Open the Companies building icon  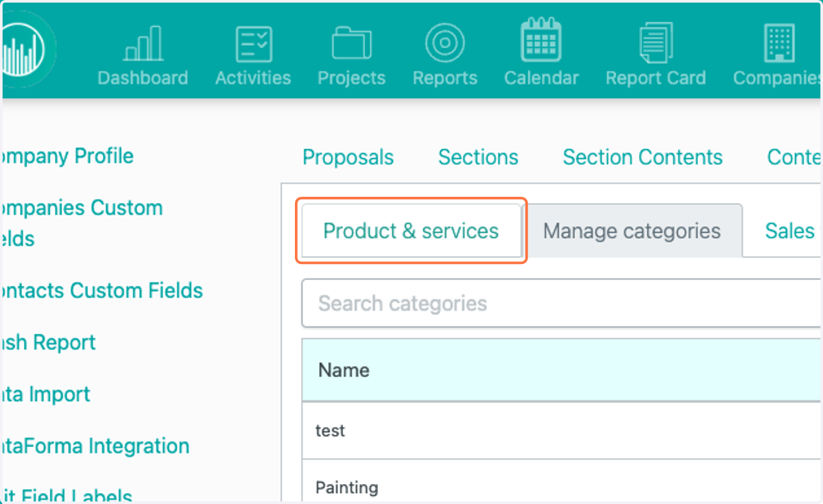778,43
